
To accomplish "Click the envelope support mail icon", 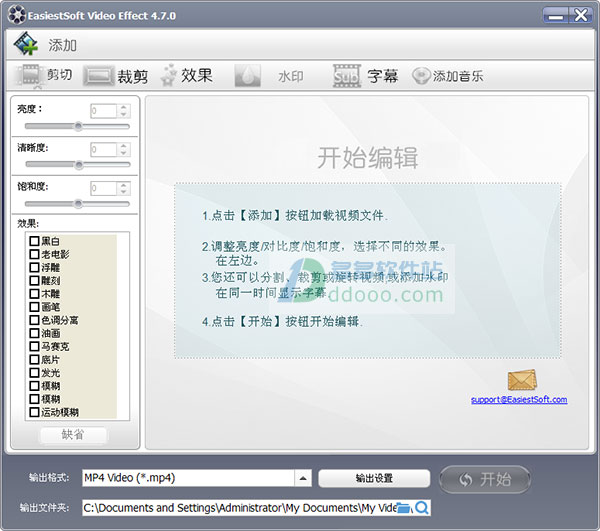I will pos(522,380).
